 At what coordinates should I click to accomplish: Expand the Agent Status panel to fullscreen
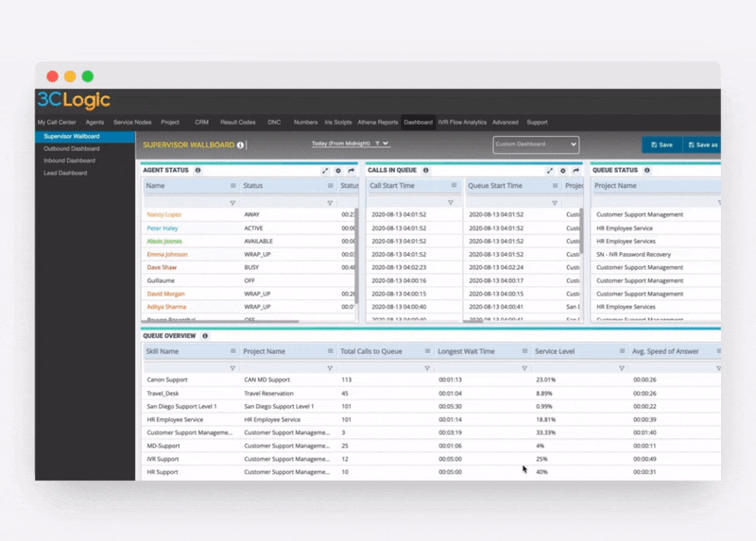click(x=325, y=171)
